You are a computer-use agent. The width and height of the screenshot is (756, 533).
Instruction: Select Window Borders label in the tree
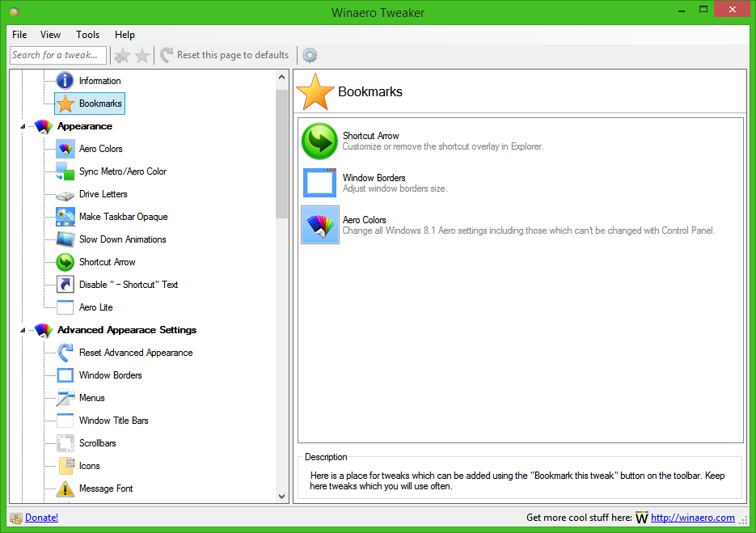pyautogui.click(x=111, y=376)
